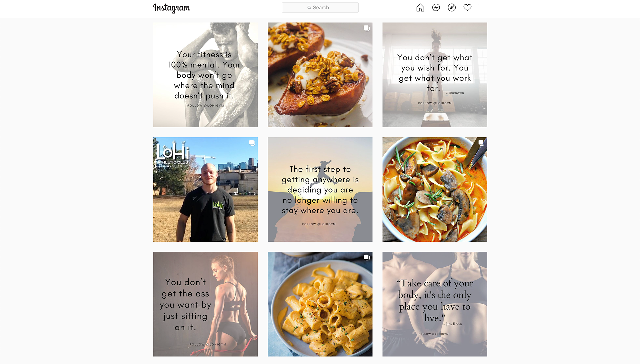
Task: Open the Explore compass icon
Action: (452, 8)
